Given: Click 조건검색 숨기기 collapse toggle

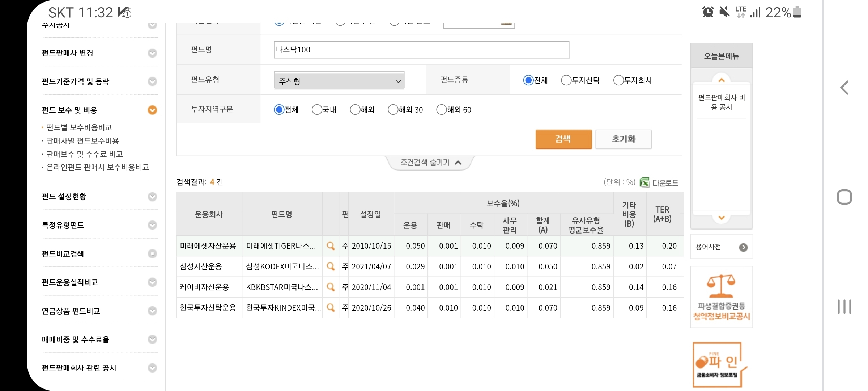Looking at the screenshot, I should pyautogui.click(x=430, y=163).
